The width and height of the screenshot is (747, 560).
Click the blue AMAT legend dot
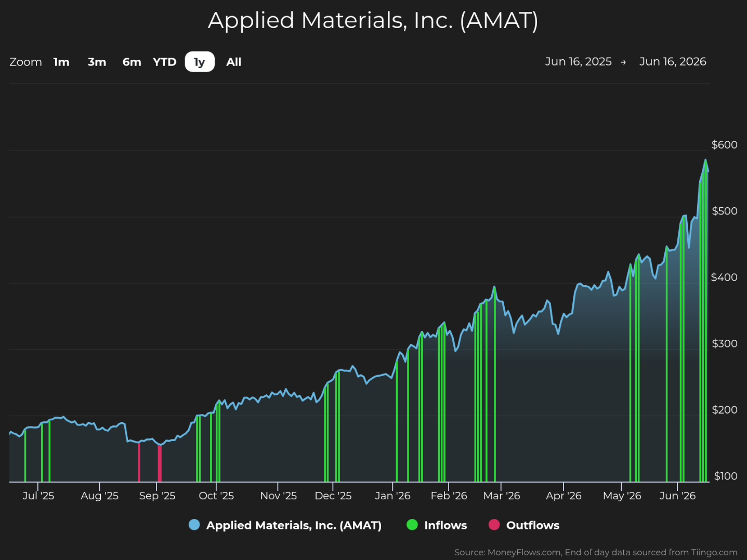coord(194,525)
